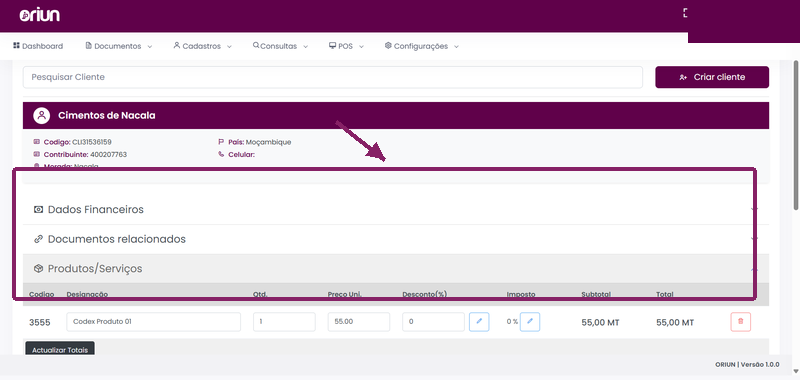
Task: Delete product row 3555 with trash icon
Action: point(741,322)
